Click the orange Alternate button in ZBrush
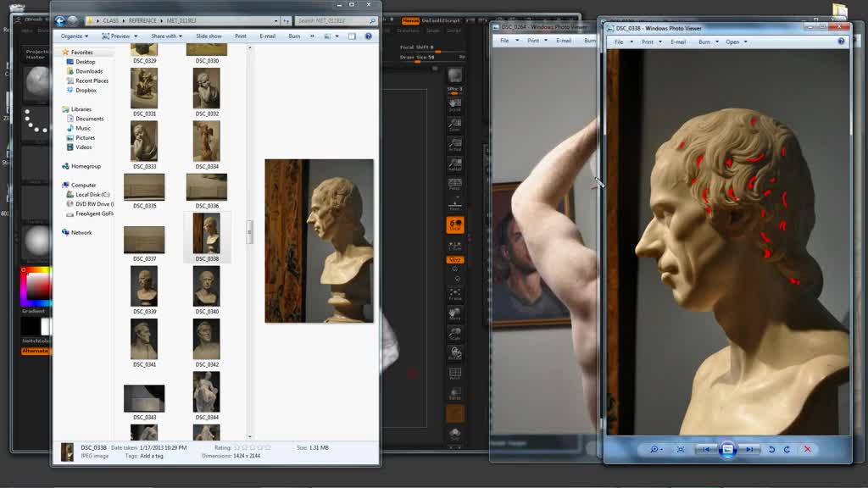Viewport: 868px width, 488px height. (x=36, y=351)
